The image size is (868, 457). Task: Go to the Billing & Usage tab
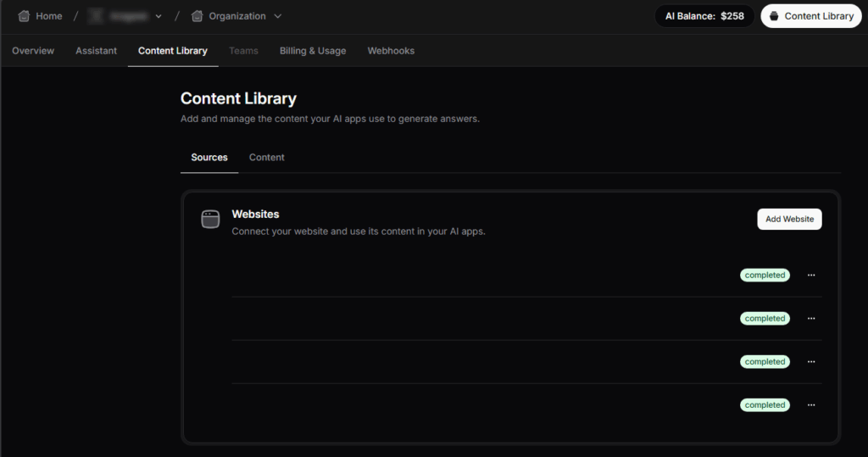[x=313, y=51]
